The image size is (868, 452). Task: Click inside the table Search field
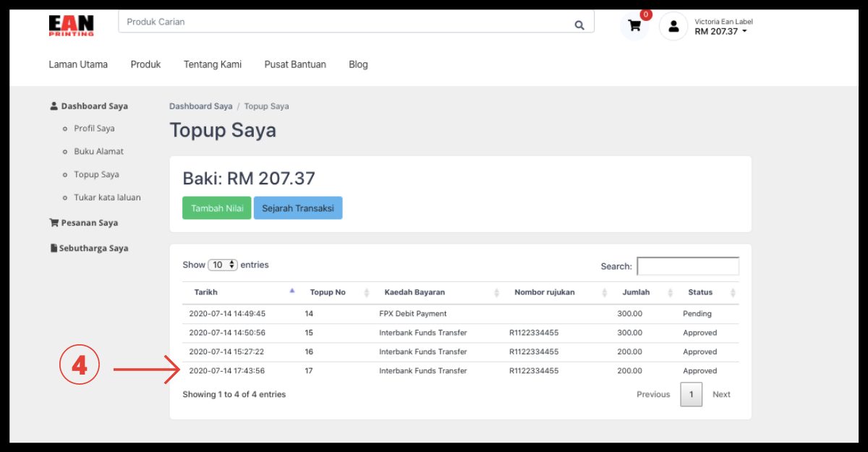pos(687,266)
